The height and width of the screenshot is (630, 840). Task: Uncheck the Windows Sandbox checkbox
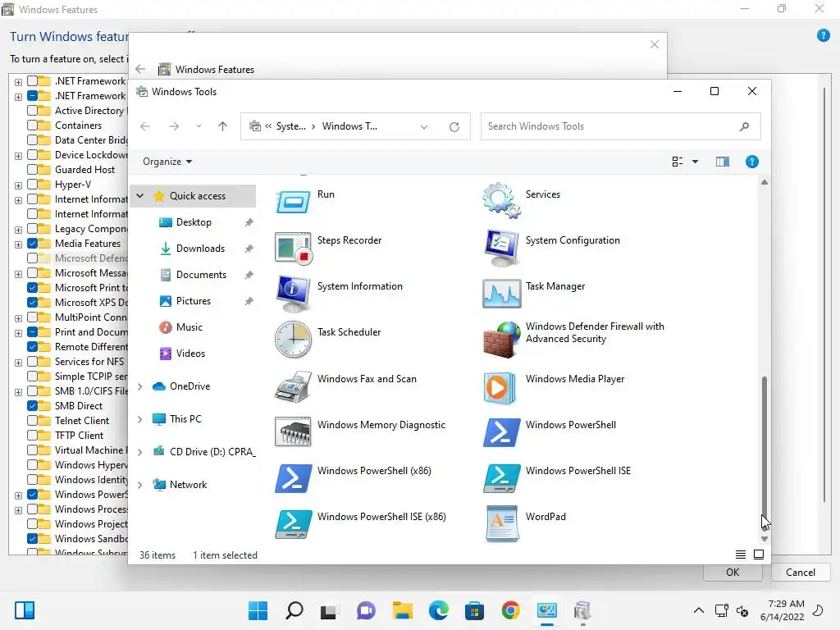(32, 539)
